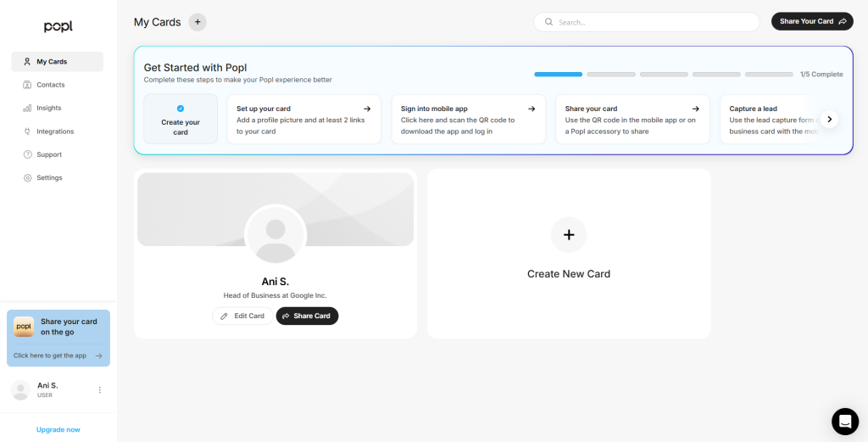The width and height of the screenshot is (868, 442).
Task: Click Share your card on the go banner
Action: [x=58, y=338]
